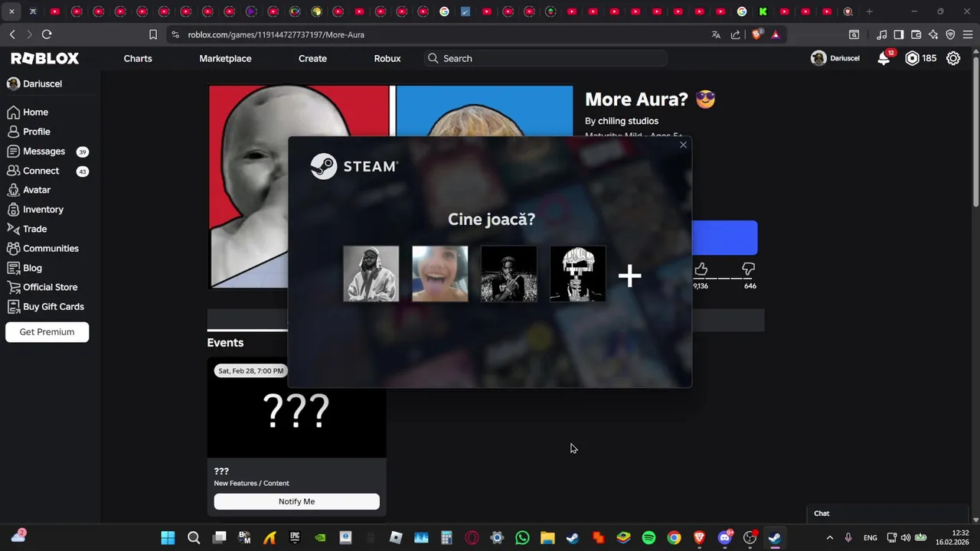Screen dimensions: 980x551
Task: Open Spotify from taskbar
Action: point(648,538)
